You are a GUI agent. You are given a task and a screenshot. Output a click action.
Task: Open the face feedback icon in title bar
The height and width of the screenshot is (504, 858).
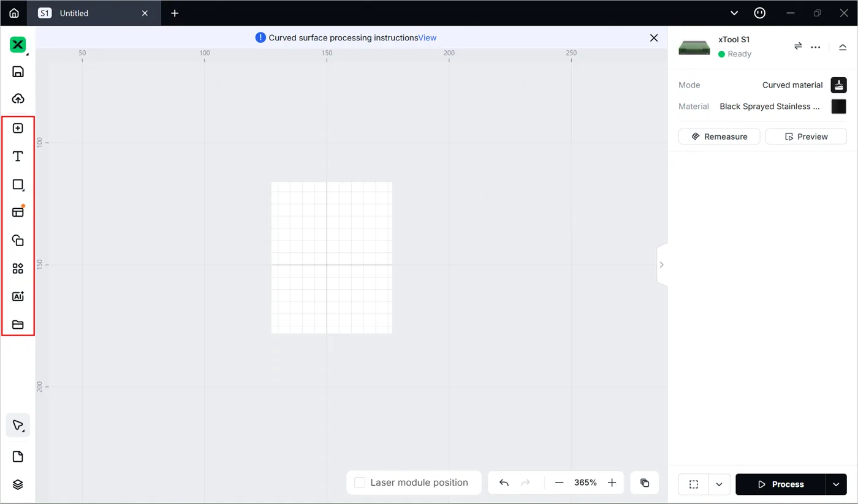point(760,13)
